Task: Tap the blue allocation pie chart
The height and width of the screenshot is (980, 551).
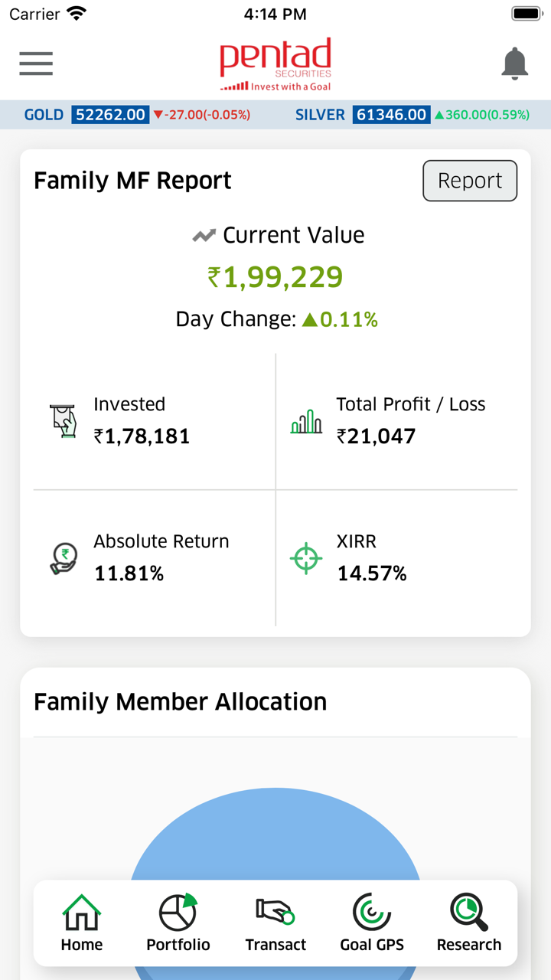Action: click(x=275, y=835)
